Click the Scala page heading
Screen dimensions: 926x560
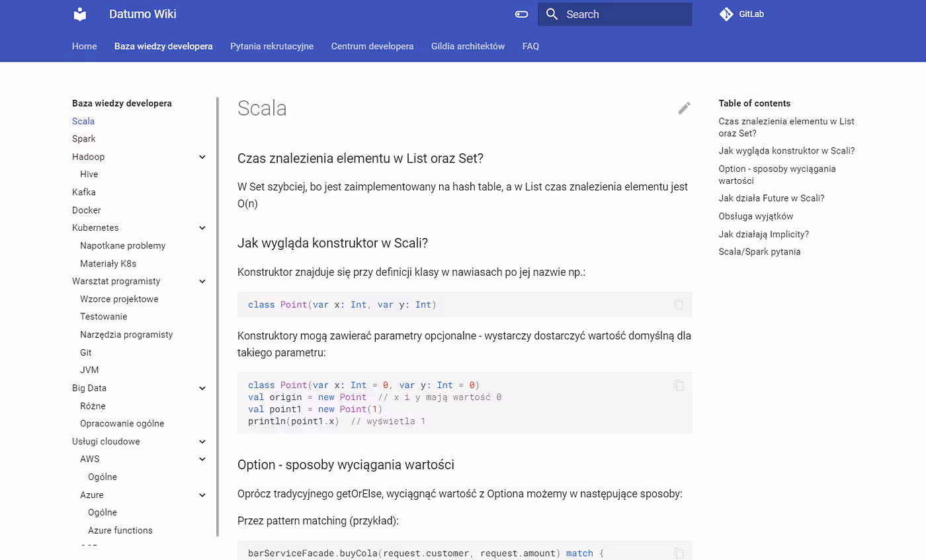(262, 108)
